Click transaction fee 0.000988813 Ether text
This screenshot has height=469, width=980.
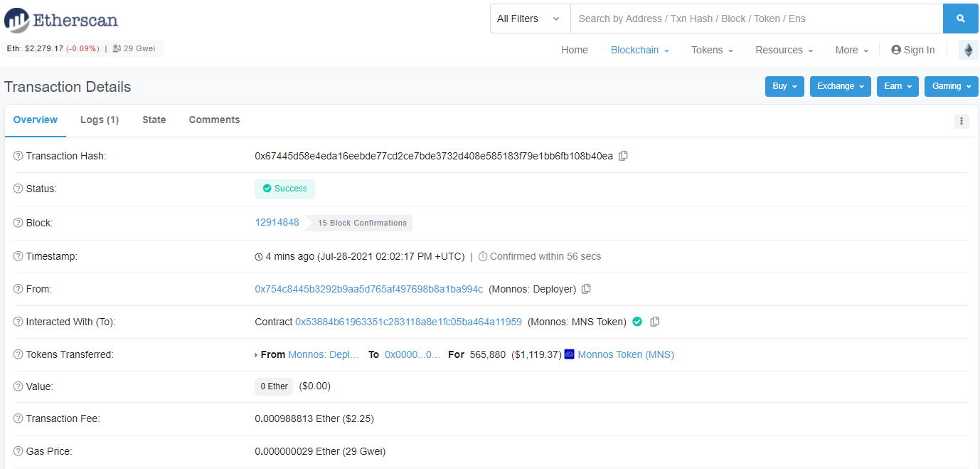(x=314, y=418)
